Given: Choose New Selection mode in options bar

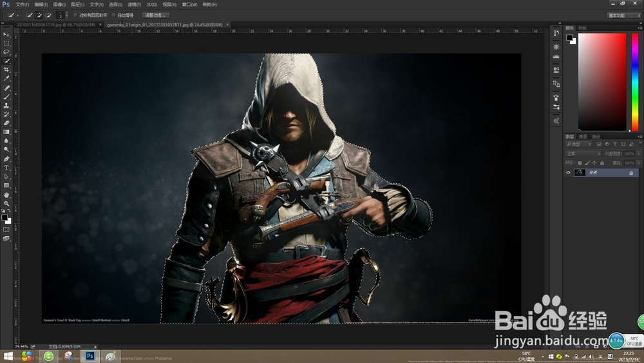Looking at the screenshot, I should tap(29, 15).
